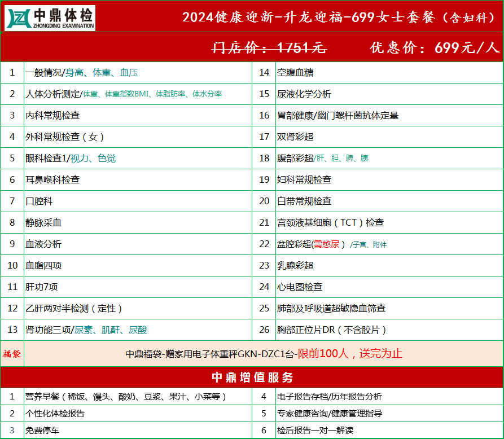504x439 pixels.
Task: Click the Zhongding Examination logo
Action: tap(50, 18)
